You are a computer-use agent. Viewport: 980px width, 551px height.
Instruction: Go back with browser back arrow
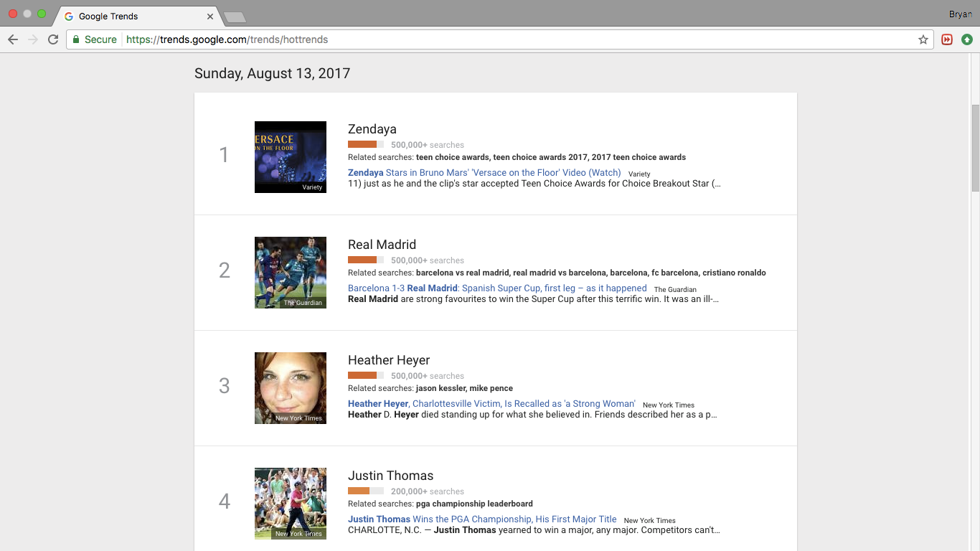(x=12, y=39)
